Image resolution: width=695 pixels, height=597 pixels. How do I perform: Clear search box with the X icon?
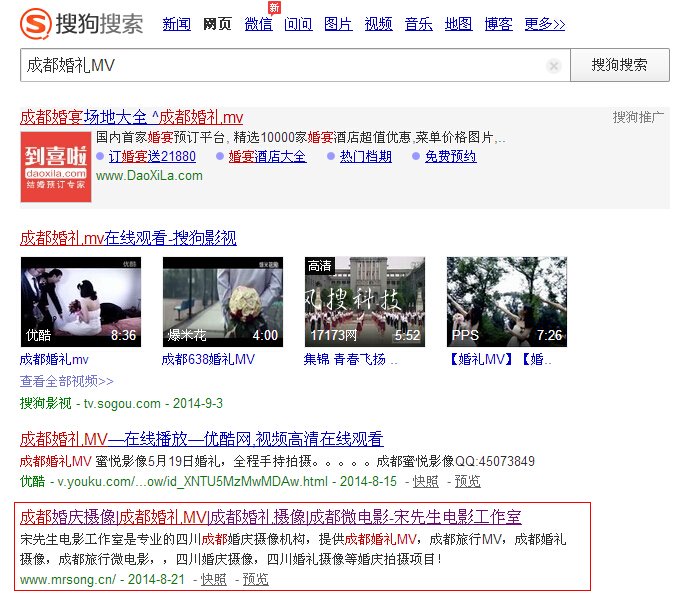(x=553, y=66)
